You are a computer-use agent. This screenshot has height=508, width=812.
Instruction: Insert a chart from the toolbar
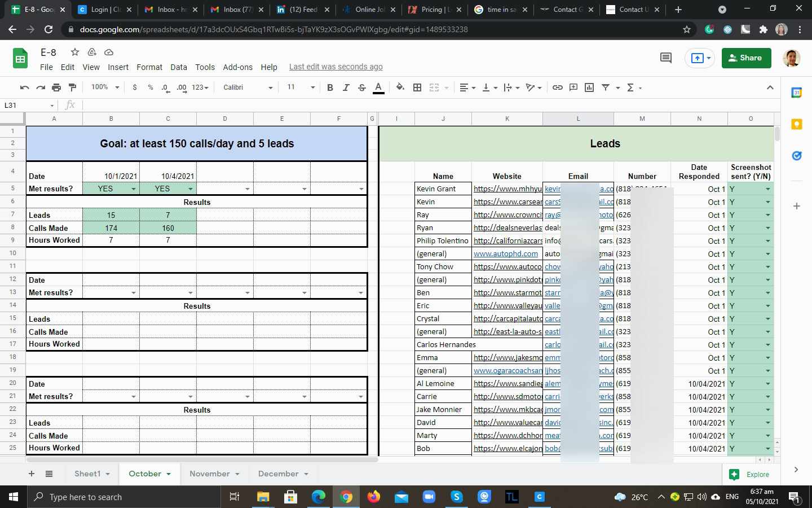(589, 87)
